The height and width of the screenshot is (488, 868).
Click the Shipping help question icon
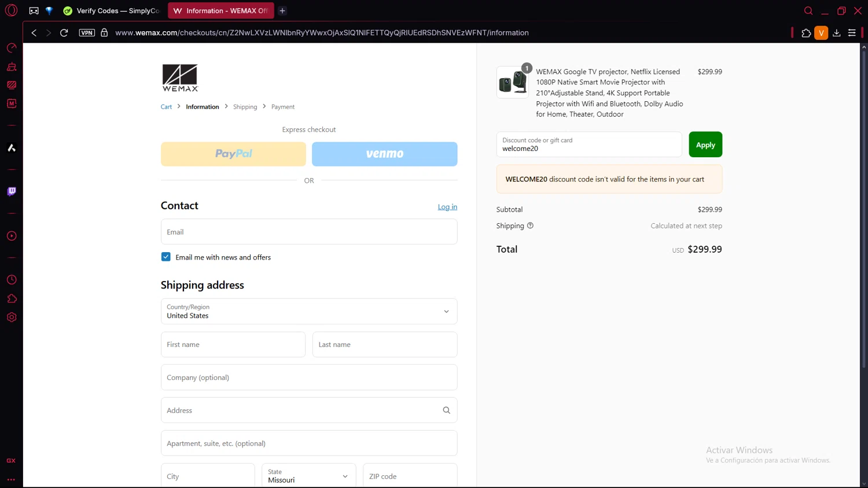pyautogui.click(x=530, y=226)
